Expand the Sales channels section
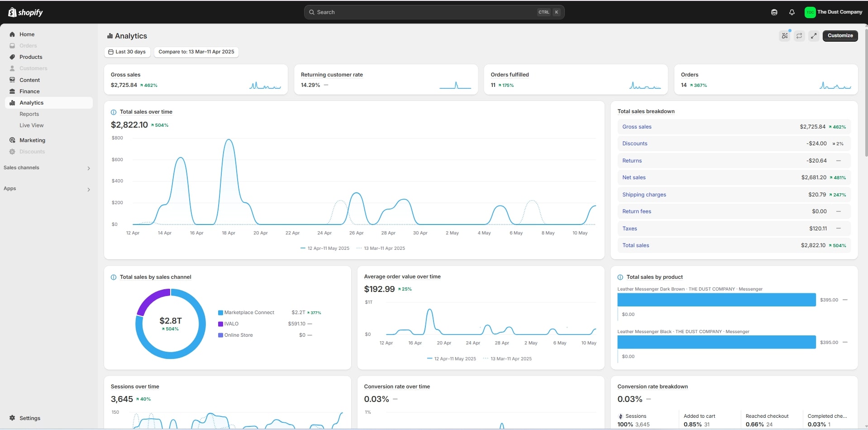The image size is (868, 430). 88,168
